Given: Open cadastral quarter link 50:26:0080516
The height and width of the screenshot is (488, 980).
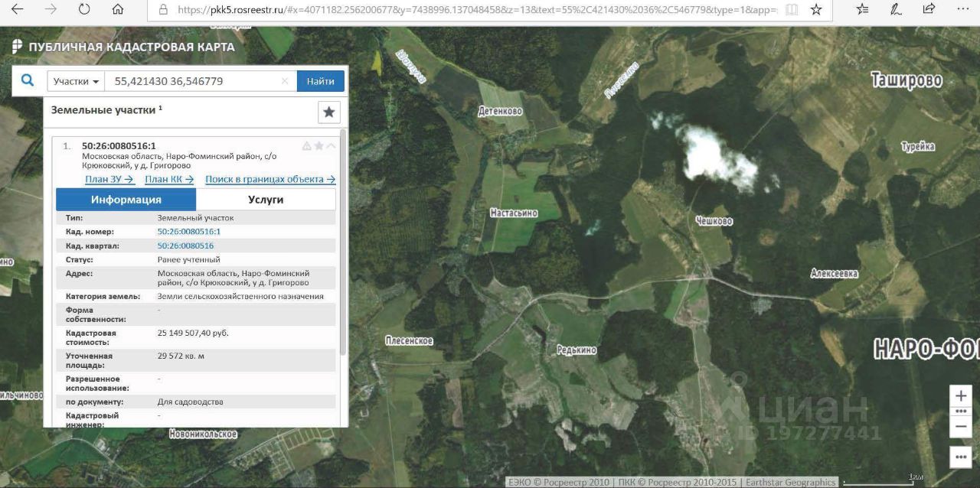Looking at the screenshot, I should click(186, 246).
